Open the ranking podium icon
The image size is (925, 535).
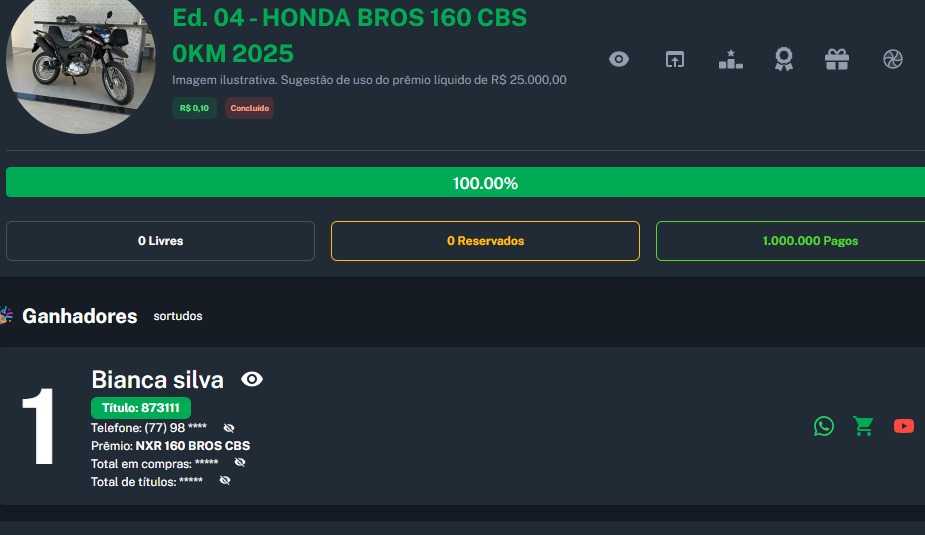tap(731, 59)
